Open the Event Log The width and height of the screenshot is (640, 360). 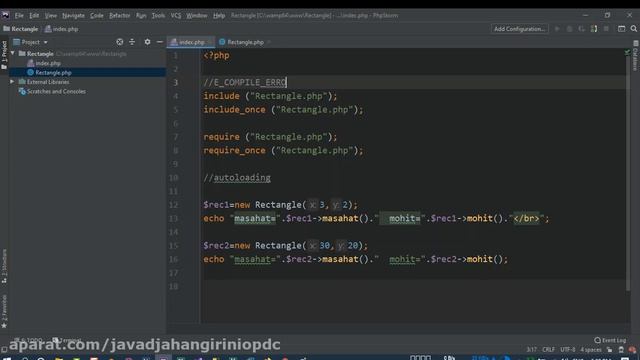[x=610, y=340]
